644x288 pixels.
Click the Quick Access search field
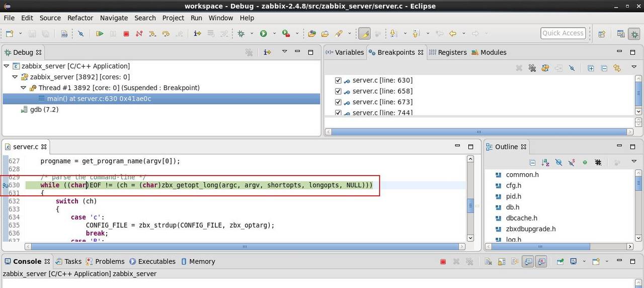562,33
